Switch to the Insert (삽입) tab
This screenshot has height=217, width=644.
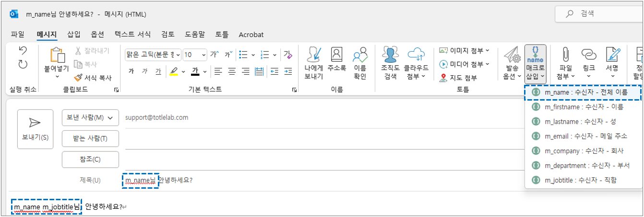click(x=74, y=34)
